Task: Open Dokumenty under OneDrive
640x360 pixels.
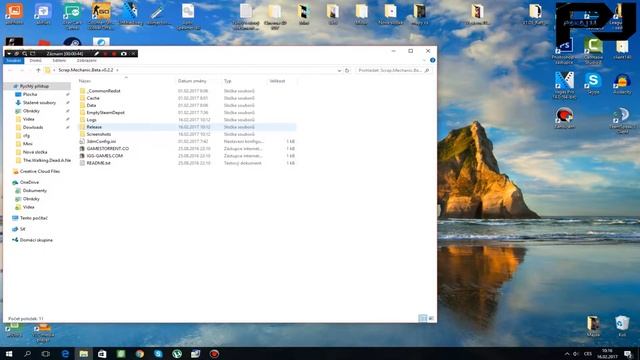Action: click(34, 191)
